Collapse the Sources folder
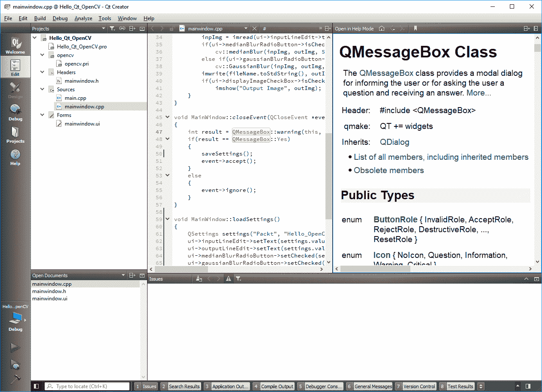Screen dimensions: 542x392 pos(42,90)
